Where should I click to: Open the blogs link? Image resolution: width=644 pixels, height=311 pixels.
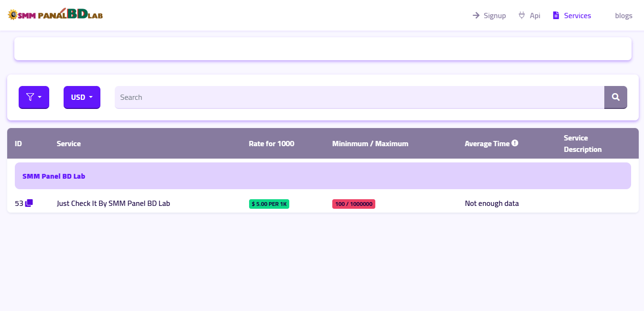(x=623, y=16)
